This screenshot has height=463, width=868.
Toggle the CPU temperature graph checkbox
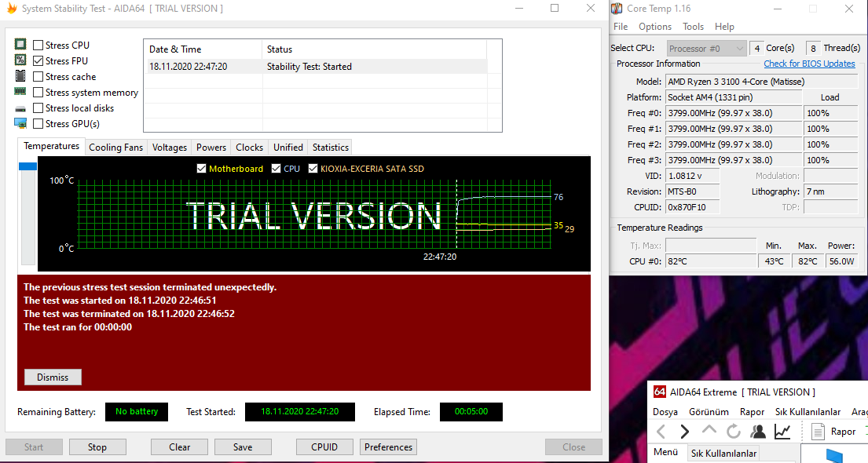click(277, 168)
